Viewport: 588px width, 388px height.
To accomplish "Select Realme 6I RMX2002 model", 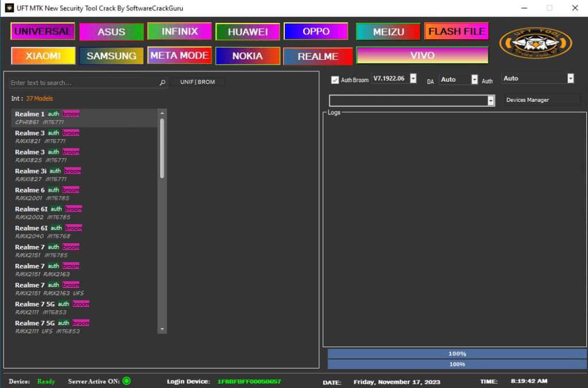I will (85, 213).
